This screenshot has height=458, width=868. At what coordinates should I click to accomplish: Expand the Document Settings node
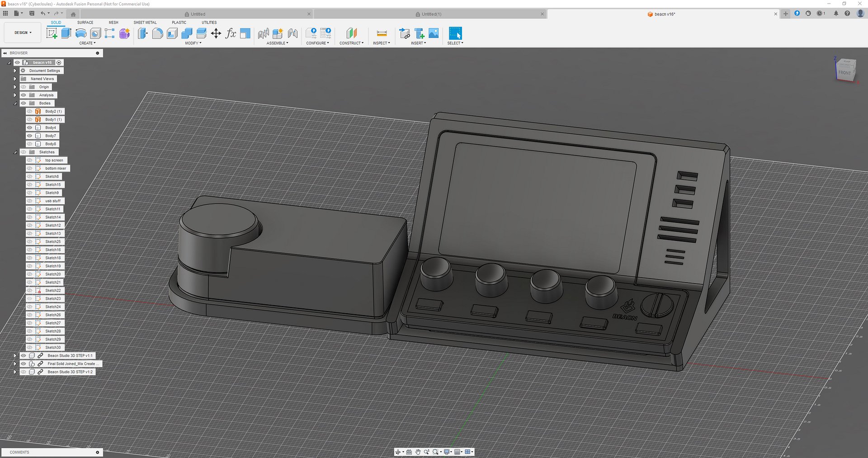pos(15,71)
